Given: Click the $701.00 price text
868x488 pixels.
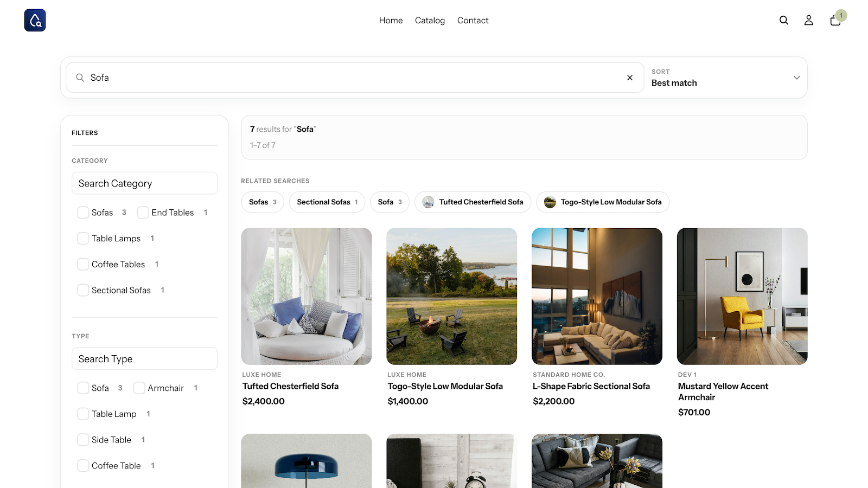Looking at the screenshot, I should (694, 412).
